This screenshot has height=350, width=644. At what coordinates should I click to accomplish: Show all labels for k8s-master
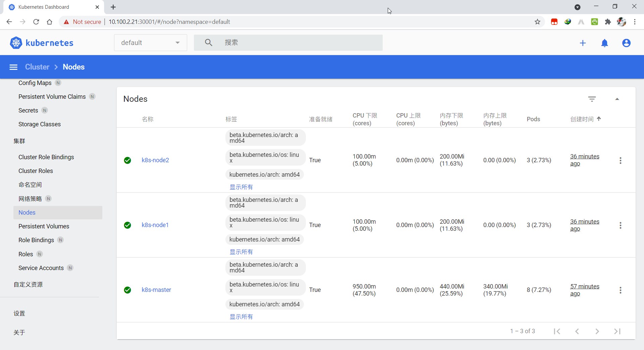(x=241, y=317)
